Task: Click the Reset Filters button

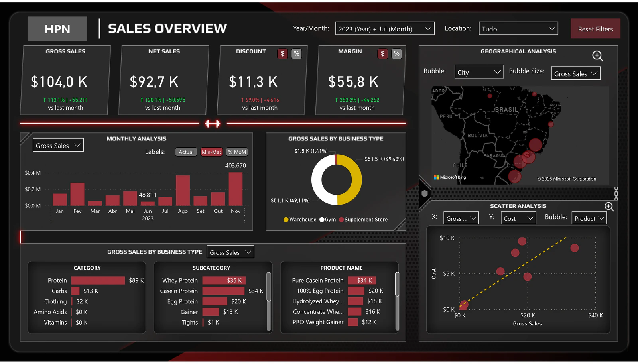Action: [595, 29]
